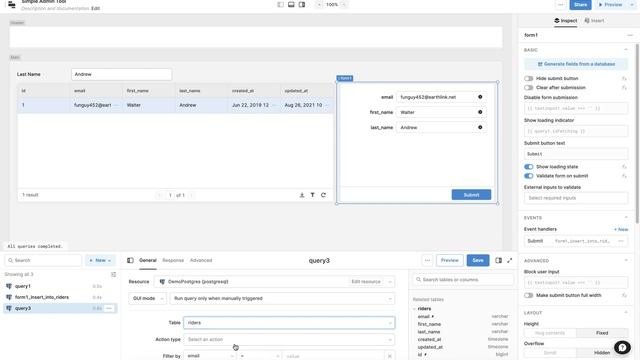Image resolution: width=640 pixels, height=360 pixels.
Task: Download table data icon
Action: pos(302,195)
